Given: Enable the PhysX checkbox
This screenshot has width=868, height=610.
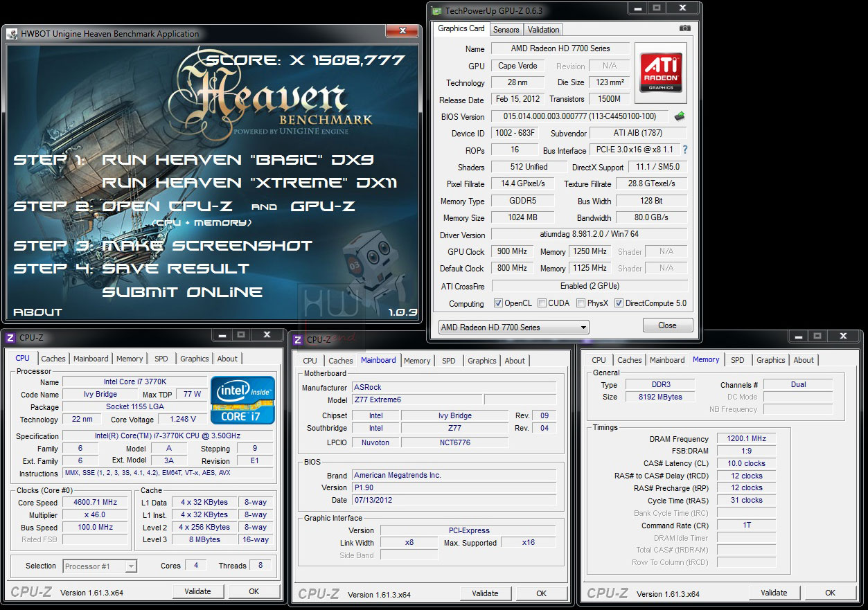Looking at the screenshot, I should (x=581, y=303).
